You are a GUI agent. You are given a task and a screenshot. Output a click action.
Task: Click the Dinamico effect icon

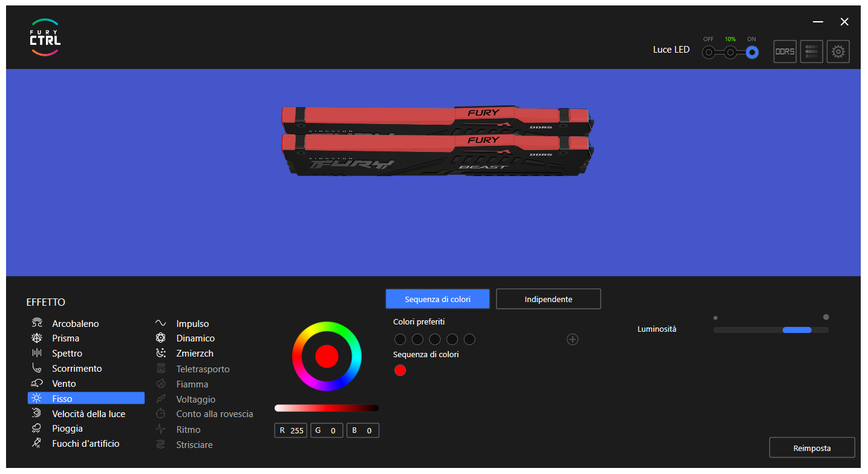tap(161, 338)
